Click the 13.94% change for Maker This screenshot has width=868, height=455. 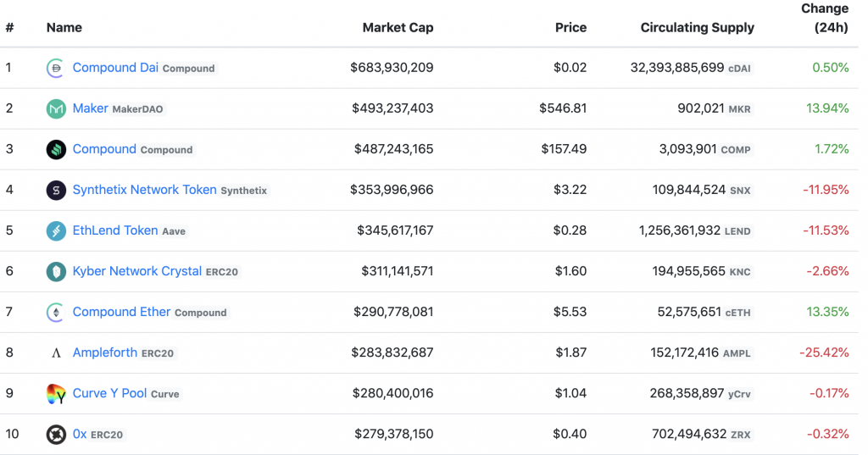tap(827, 108)
